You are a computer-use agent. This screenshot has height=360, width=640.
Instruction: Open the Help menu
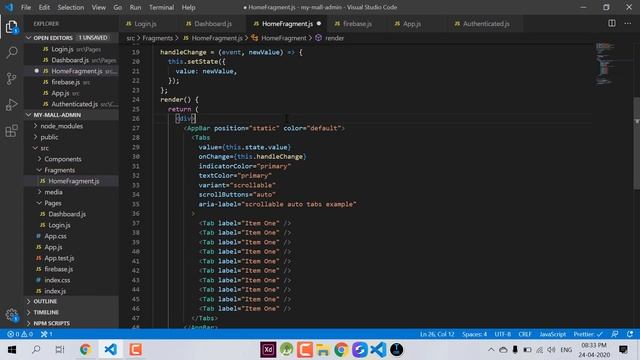tap(188, 7)
